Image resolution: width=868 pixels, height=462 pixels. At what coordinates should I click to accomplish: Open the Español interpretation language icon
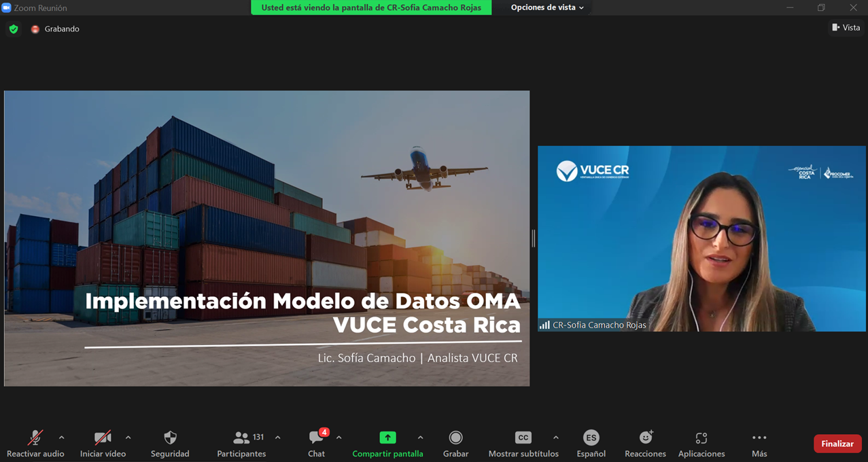coord(591,444)
